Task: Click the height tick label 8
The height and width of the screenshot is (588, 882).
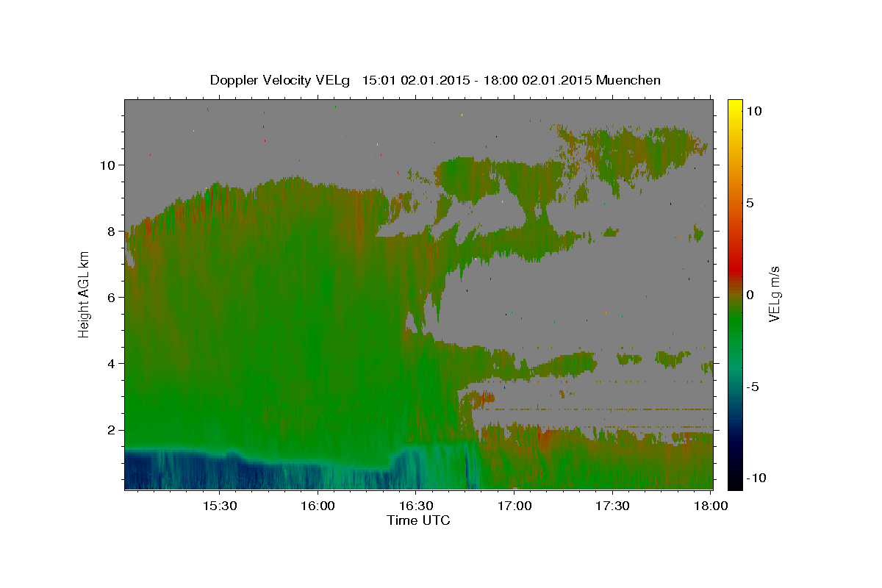Action: pyautogui.click(x=112, y=232)
